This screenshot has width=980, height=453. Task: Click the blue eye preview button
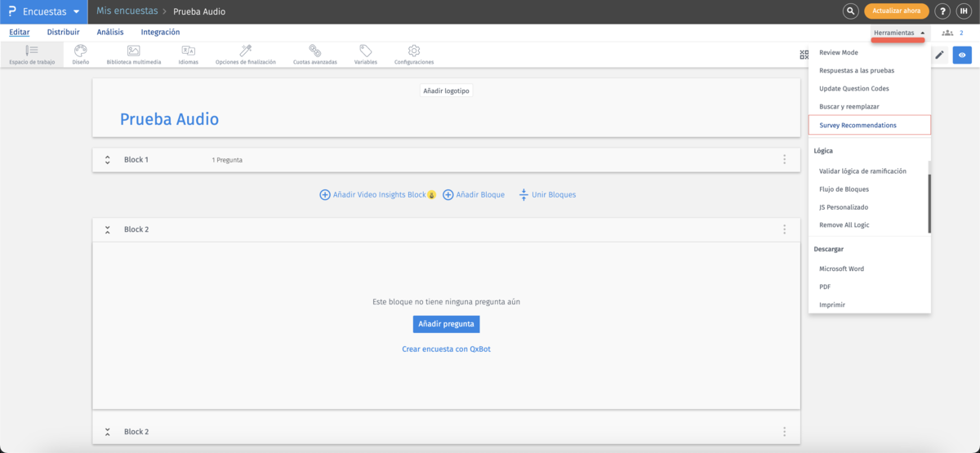pos(962,56)
